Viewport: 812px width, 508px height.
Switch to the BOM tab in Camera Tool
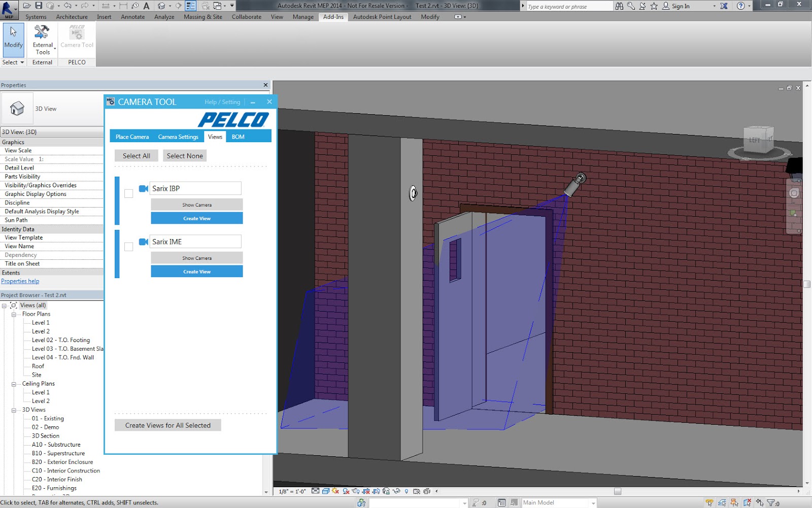pos(237,137)
